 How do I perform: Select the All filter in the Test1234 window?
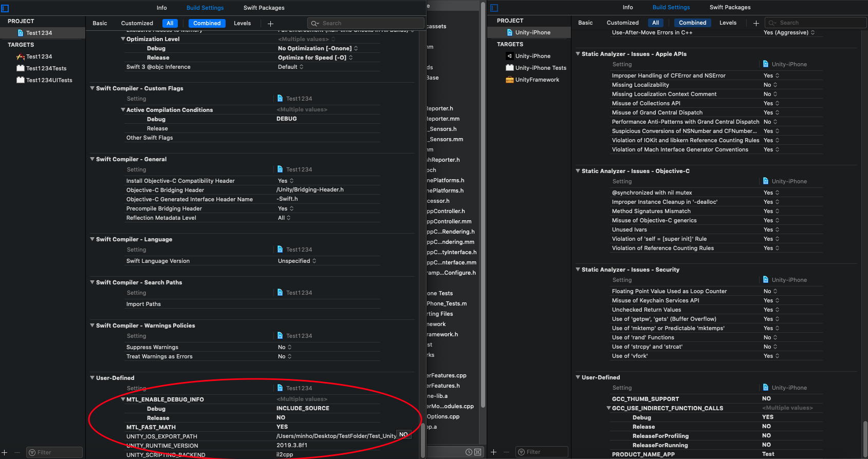pos(170,23)
